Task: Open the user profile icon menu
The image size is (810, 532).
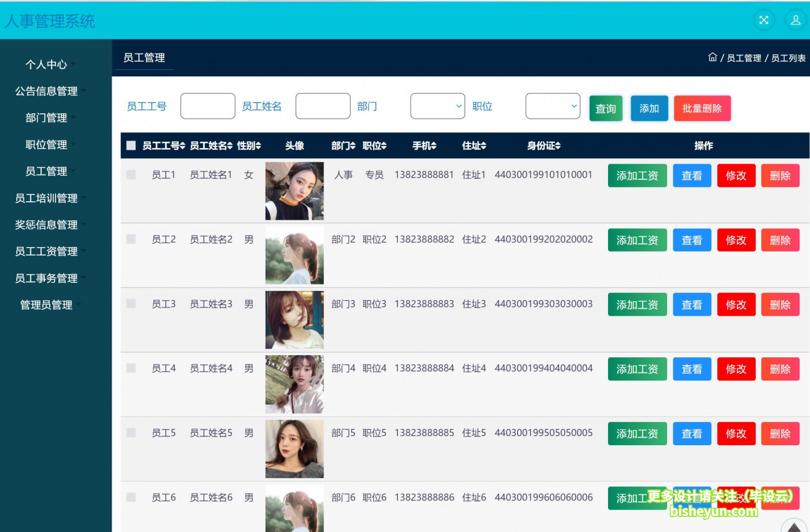Action: point(796,20)
